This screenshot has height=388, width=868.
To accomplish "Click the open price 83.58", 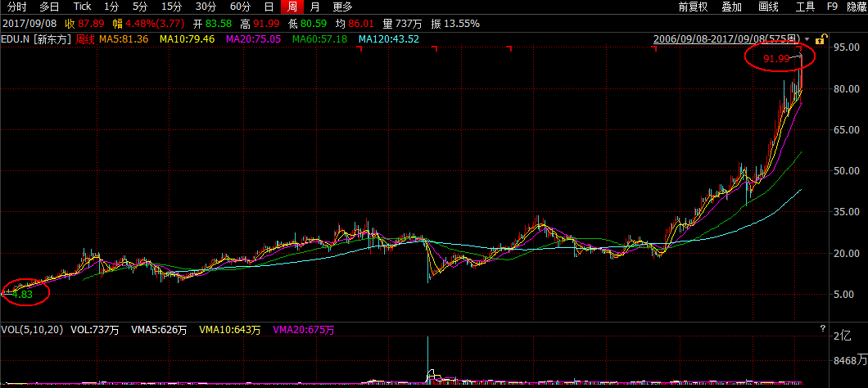I will tap(218, 24).
